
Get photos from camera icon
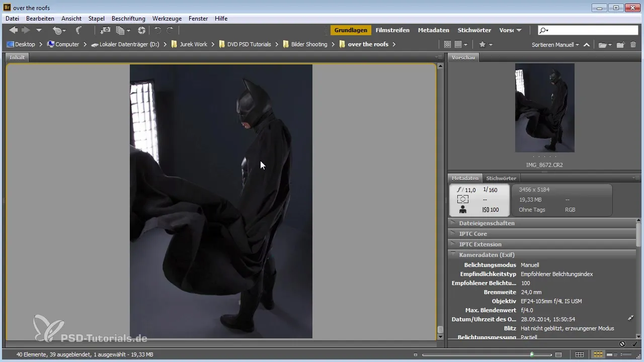pyautogui.click(x=105, y=30)
